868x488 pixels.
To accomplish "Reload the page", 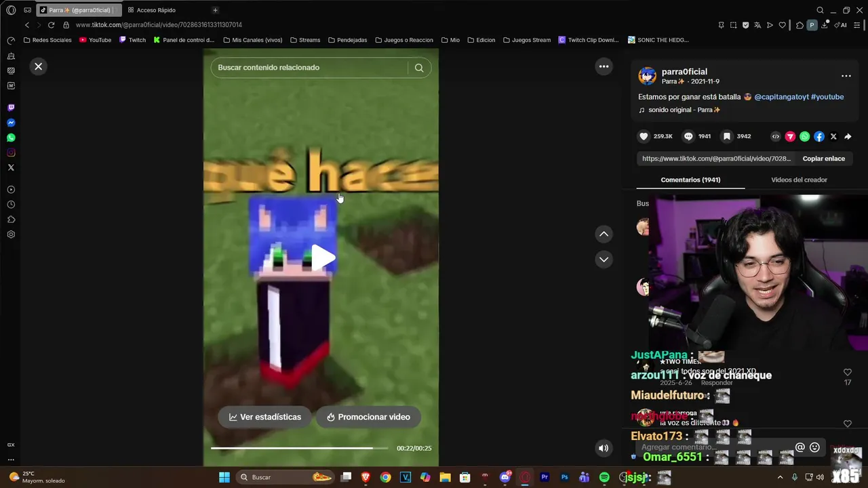I will [51, 25].
